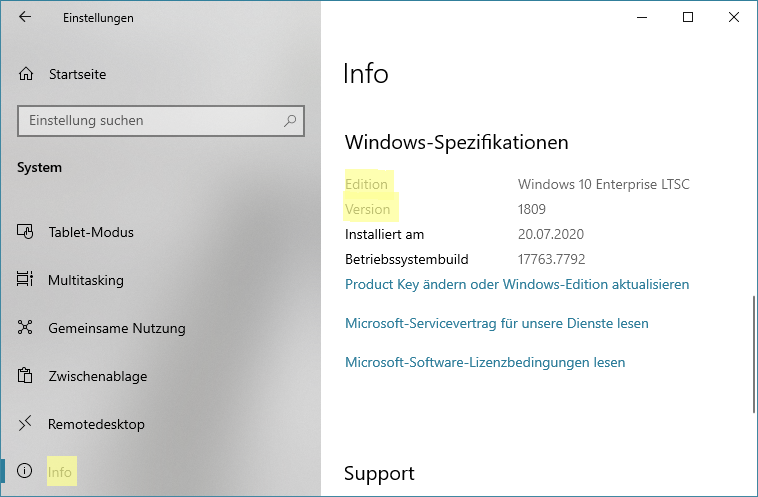Click the Multitasking icon
The height and width of the screenshot is (497, 758).
(25, 279)
